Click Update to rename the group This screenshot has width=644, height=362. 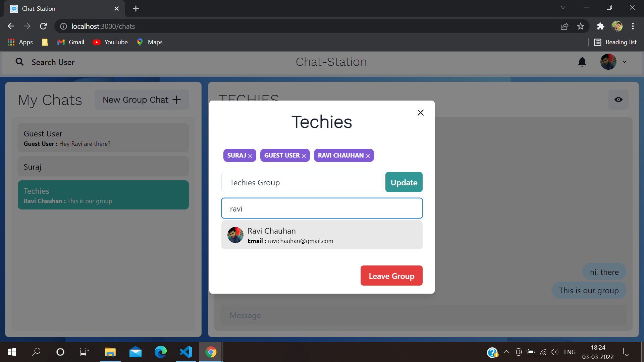coord(404,182)
